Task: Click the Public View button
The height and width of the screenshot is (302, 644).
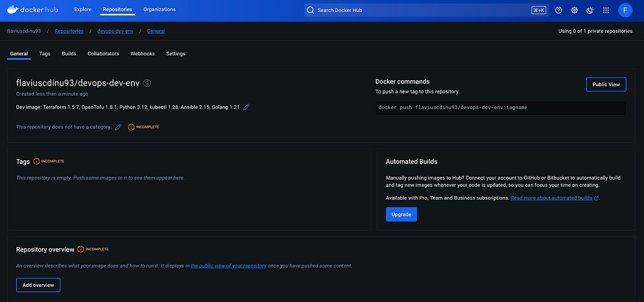Action: [x=606, y=84]
